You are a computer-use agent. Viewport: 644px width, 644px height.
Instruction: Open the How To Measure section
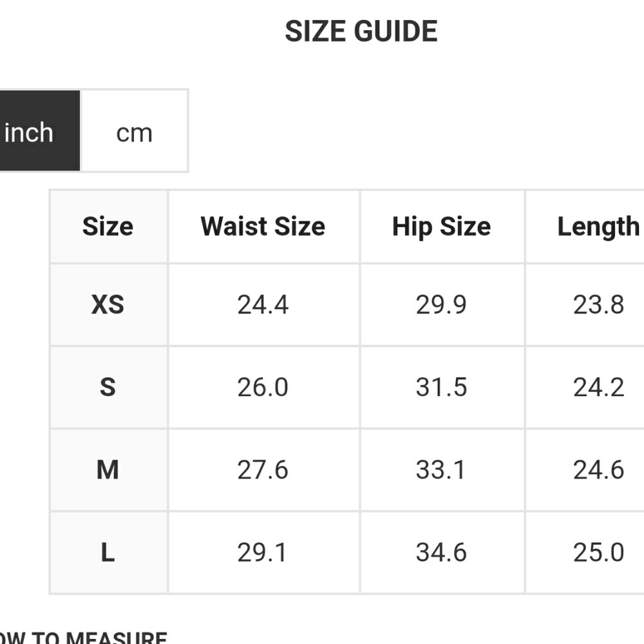click(x=84, y=638)
